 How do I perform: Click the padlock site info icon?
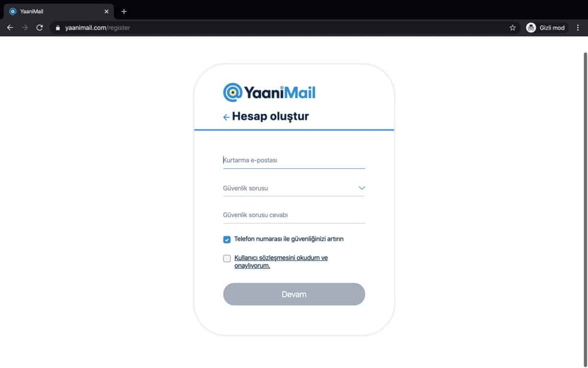(x=58, y=27)
